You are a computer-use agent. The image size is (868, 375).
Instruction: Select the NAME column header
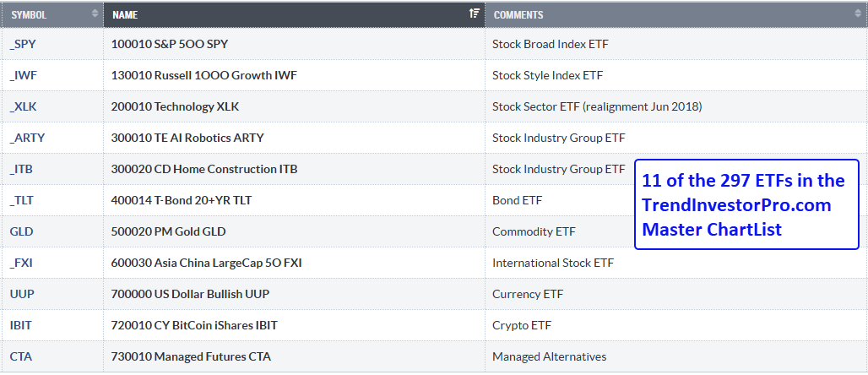click(294, 14)
